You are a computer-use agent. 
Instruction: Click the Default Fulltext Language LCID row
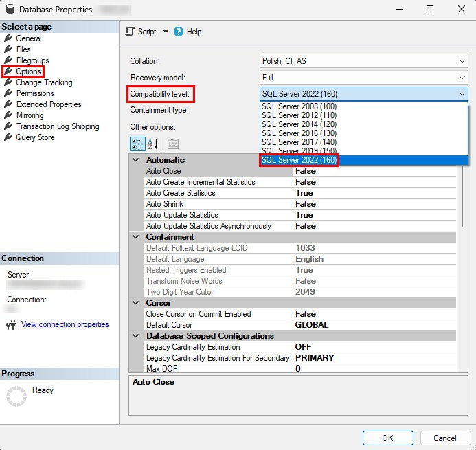point(299,248)
